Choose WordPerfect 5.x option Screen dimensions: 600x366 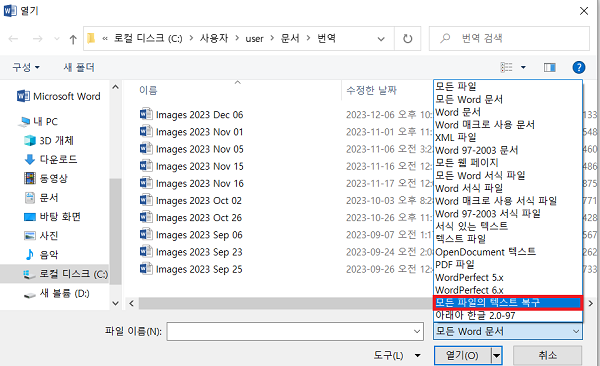tap(508, 277)
